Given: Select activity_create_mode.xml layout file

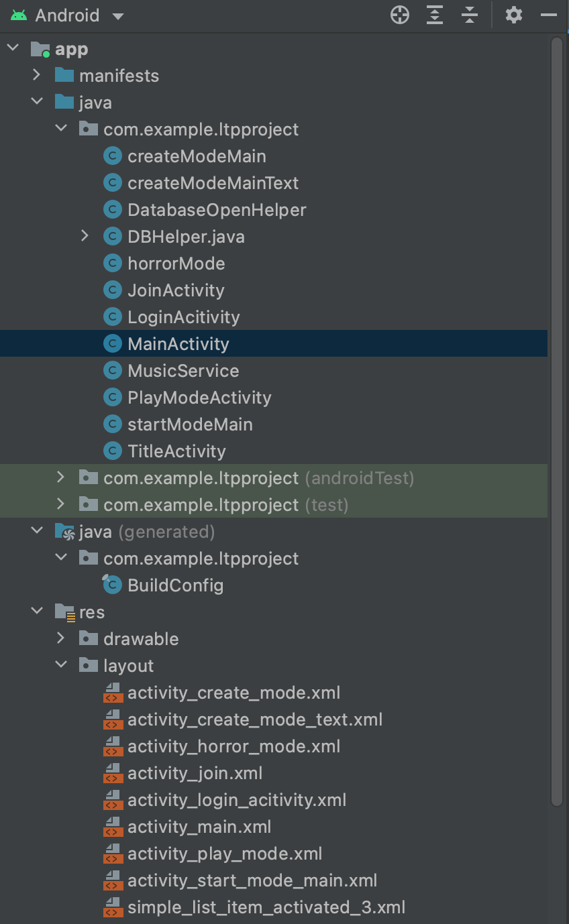Looking at the screenshot, I should pyautogui.click(x=234, y=693).
